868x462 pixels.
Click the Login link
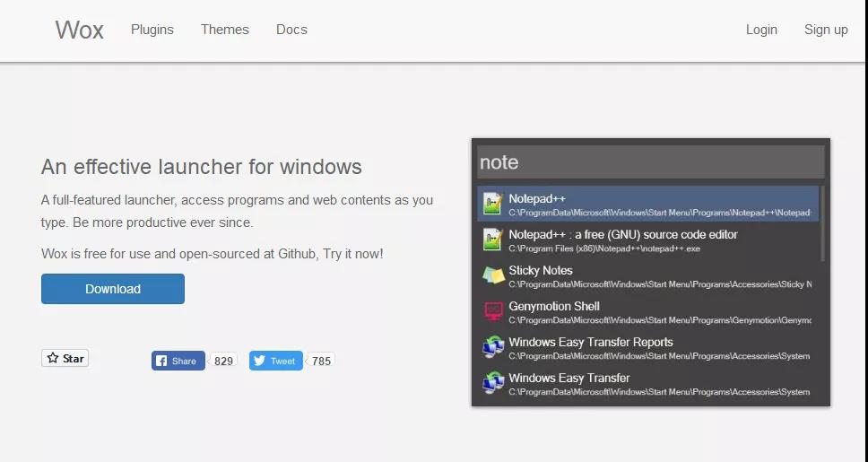[x=761, y=30]
